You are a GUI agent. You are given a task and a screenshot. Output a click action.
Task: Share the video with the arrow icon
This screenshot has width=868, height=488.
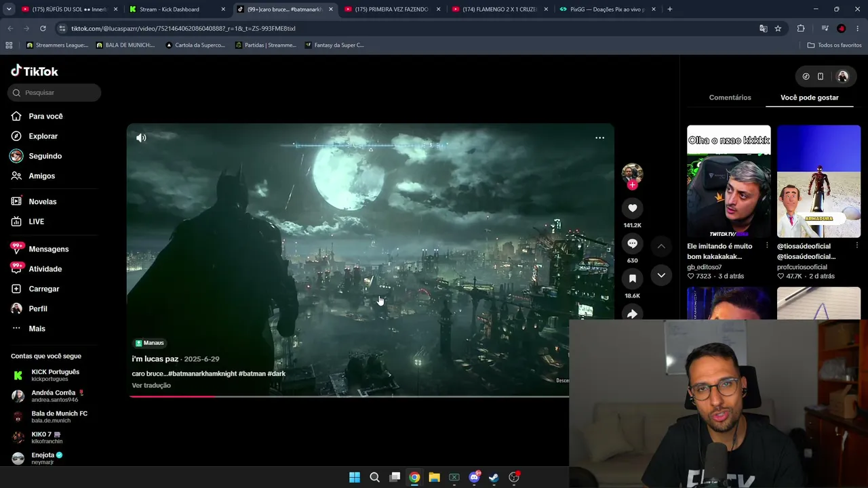[x=632, y=314]
